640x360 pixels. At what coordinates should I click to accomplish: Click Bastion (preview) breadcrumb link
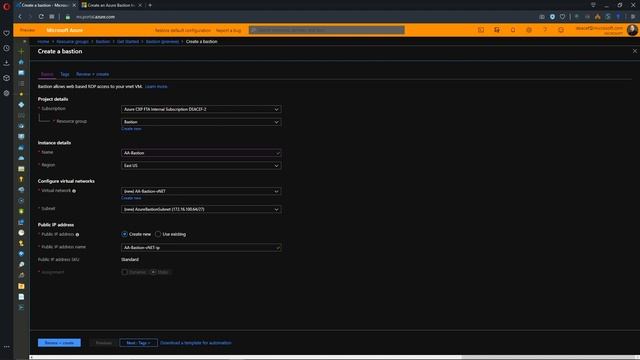[x=162, y=42]
